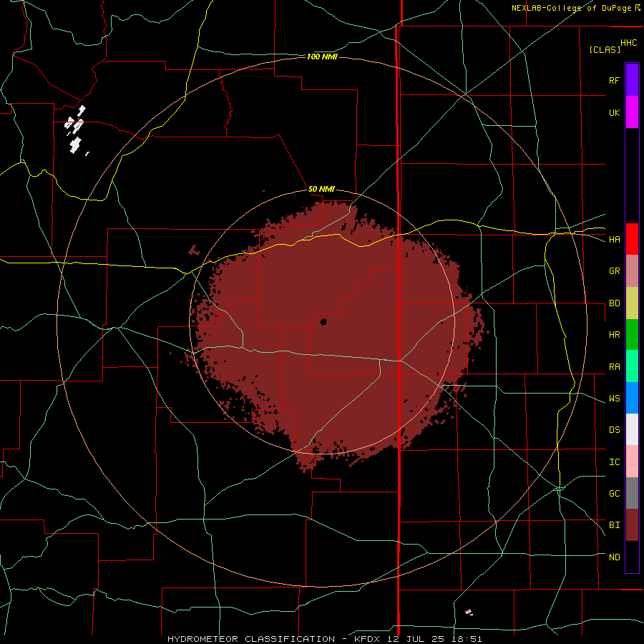Select the "BI" legend label
The image size is (644, 644).
coord(614,525)
